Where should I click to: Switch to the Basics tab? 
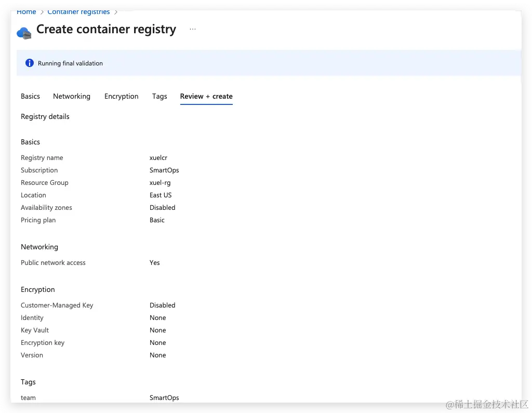coord(30,96)
